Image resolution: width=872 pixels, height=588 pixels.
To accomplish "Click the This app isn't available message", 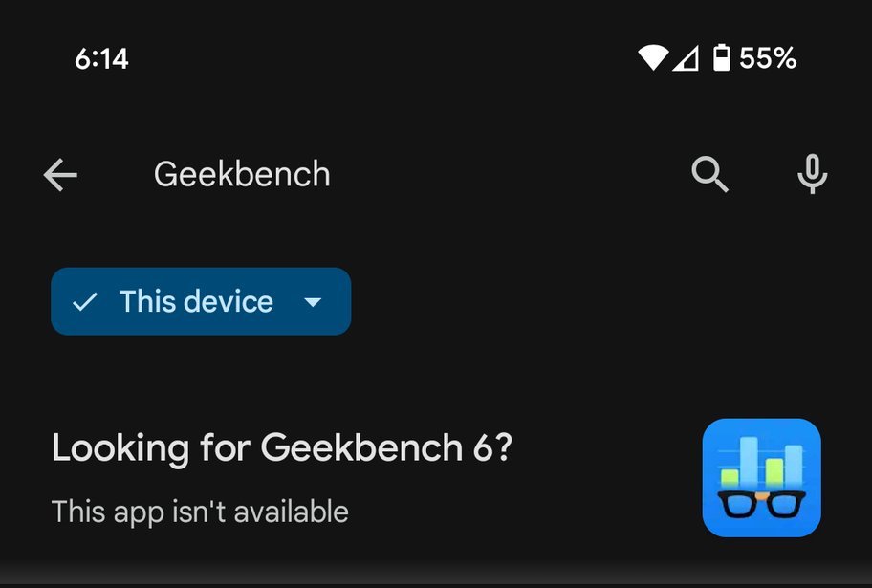I will click(x=200, y=512).
